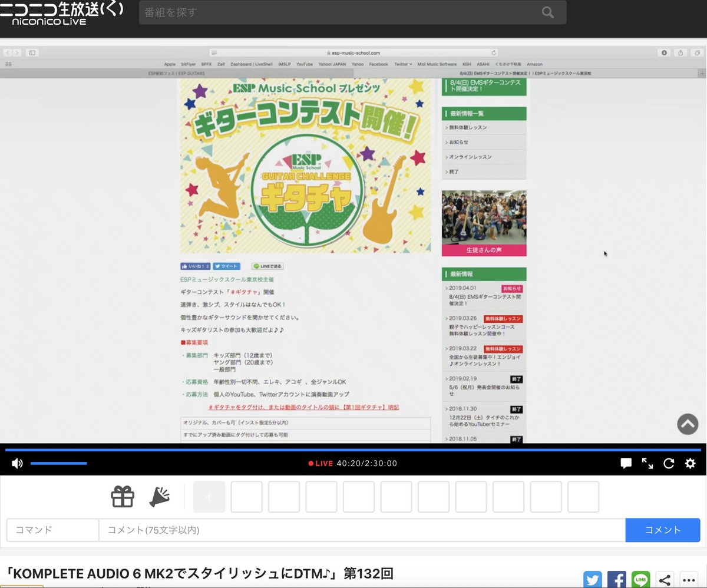Click the red LIVE indicator
Image resolution: width=707 pixels, height=588 pixels.
[x=321, y=464]
